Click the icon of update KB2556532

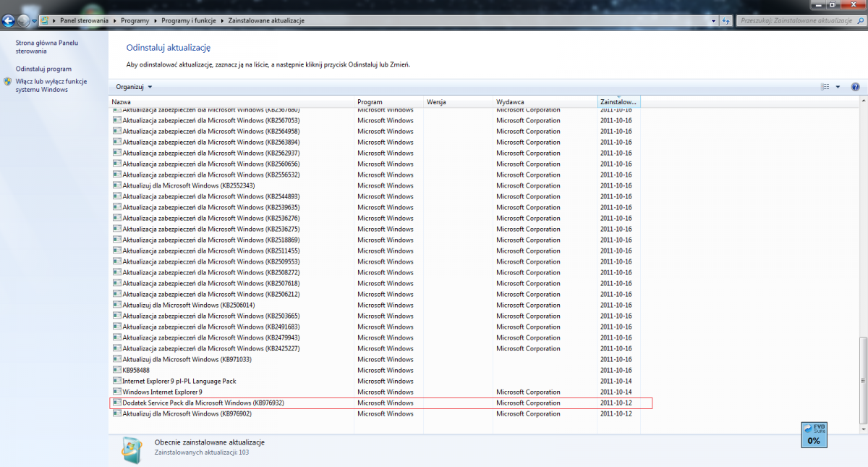tap(116, 174)
